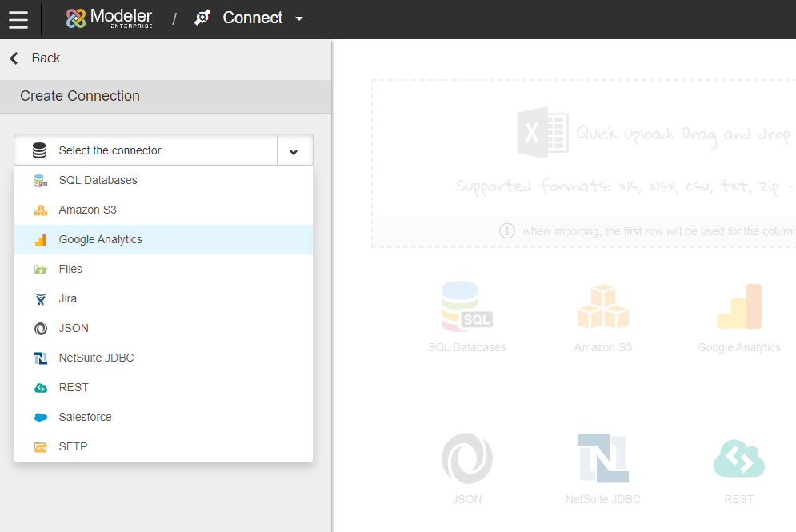Pick NetSuite JDBC in the dropdown
The height and width of the screenshot is (532, 796).
click(x=96, y=358)
